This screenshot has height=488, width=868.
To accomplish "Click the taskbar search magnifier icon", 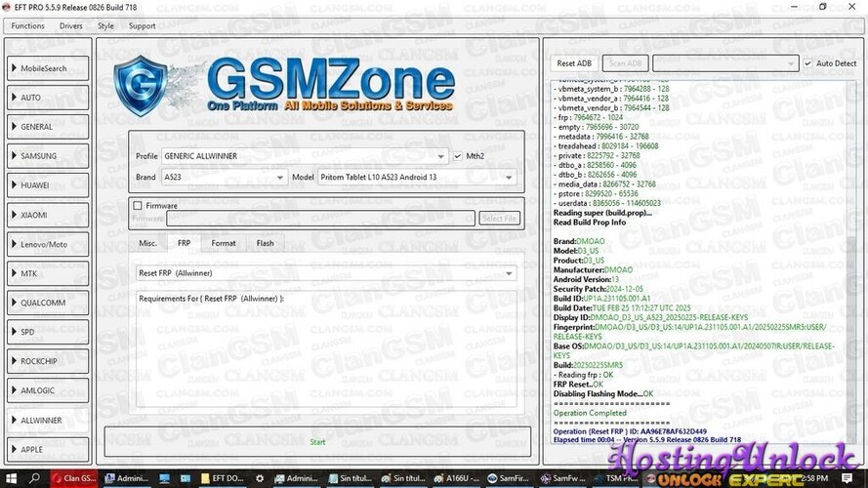I will [x=34, y=478].
